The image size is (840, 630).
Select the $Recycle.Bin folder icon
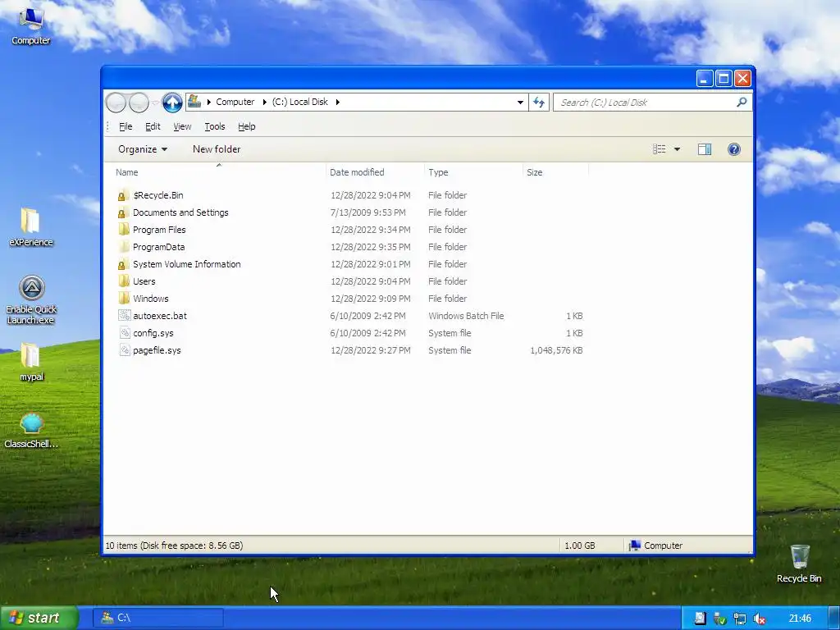(123, 195)
